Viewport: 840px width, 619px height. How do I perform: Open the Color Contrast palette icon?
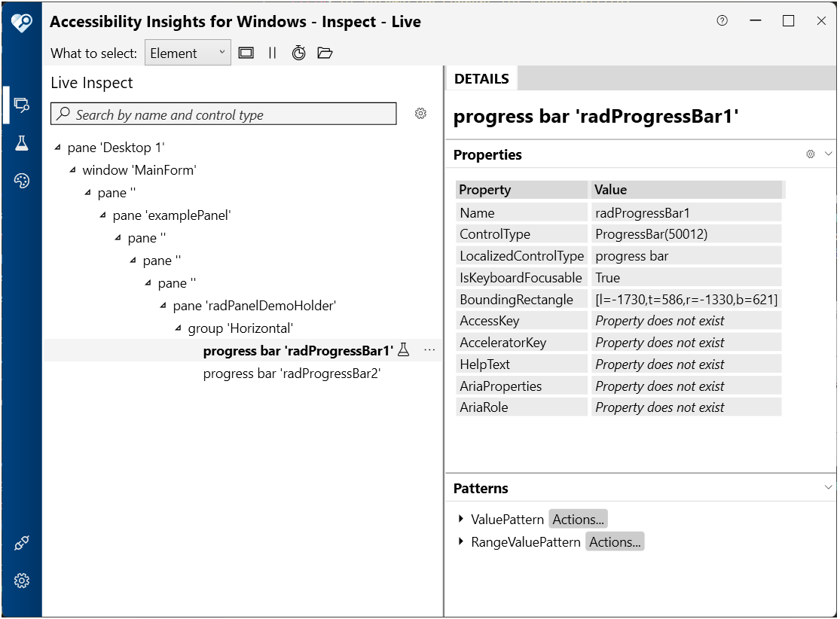21,181
